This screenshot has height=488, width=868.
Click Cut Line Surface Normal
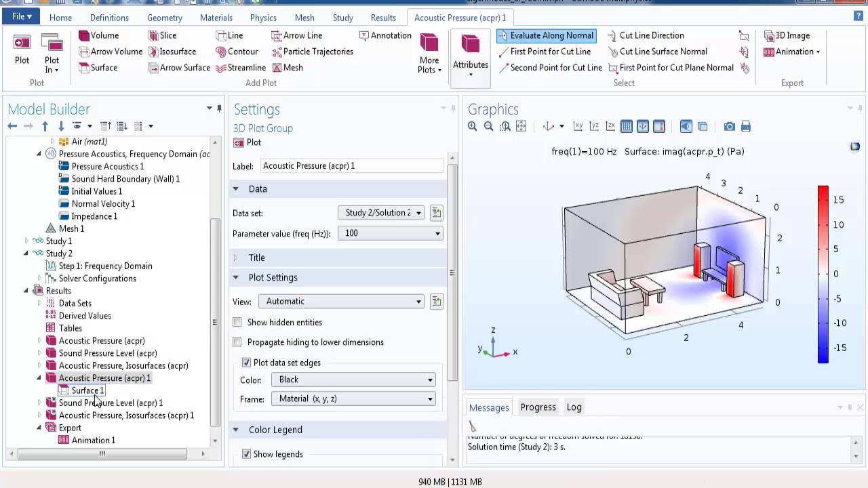point(658,52)
